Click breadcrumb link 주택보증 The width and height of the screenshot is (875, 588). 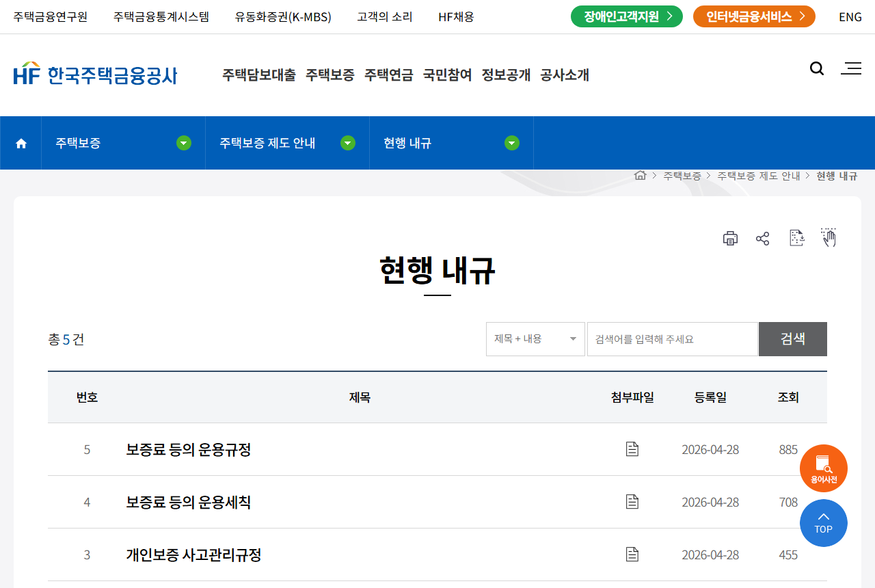(682, 176)
